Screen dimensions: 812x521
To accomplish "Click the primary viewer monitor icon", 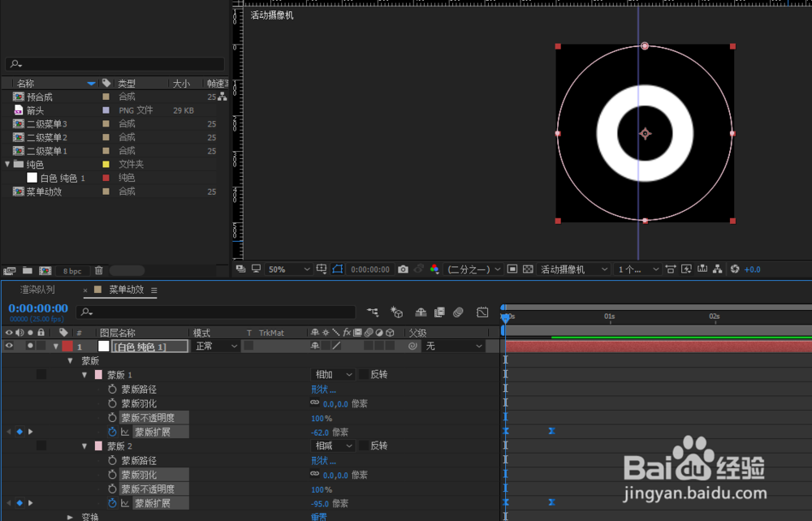I will click(x=256, y=269).
